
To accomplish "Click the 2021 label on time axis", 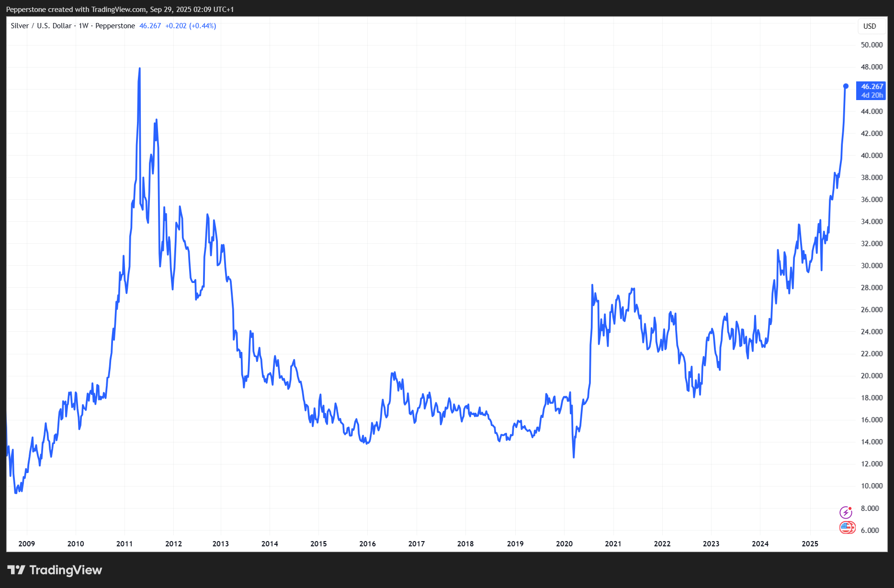I will (x=613, y=543).
